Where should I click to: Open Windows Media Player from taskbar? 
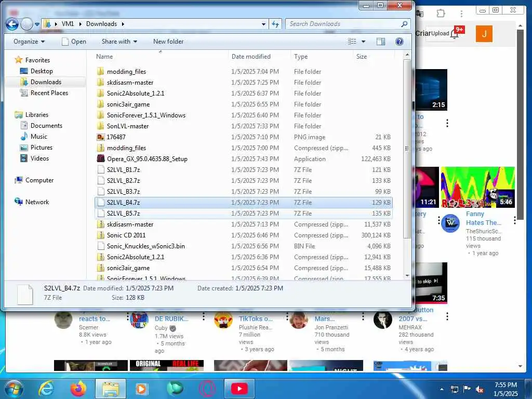click(x=141, y=389)
